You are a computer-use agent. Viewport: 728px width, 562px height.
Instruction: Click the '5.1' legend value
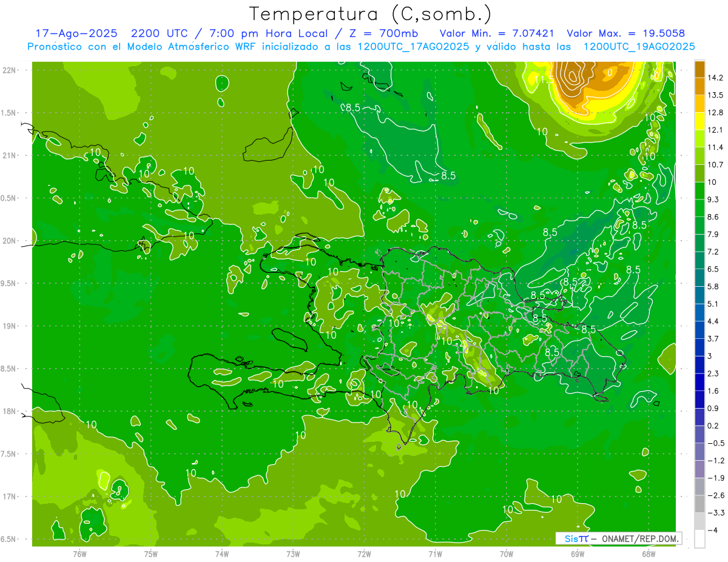point(714,304)
